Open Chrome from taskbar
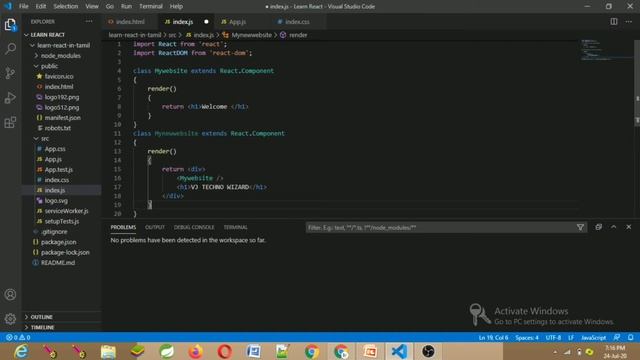Image resolution: width=640 pixels, height=360 pixels. pos(312,351)
